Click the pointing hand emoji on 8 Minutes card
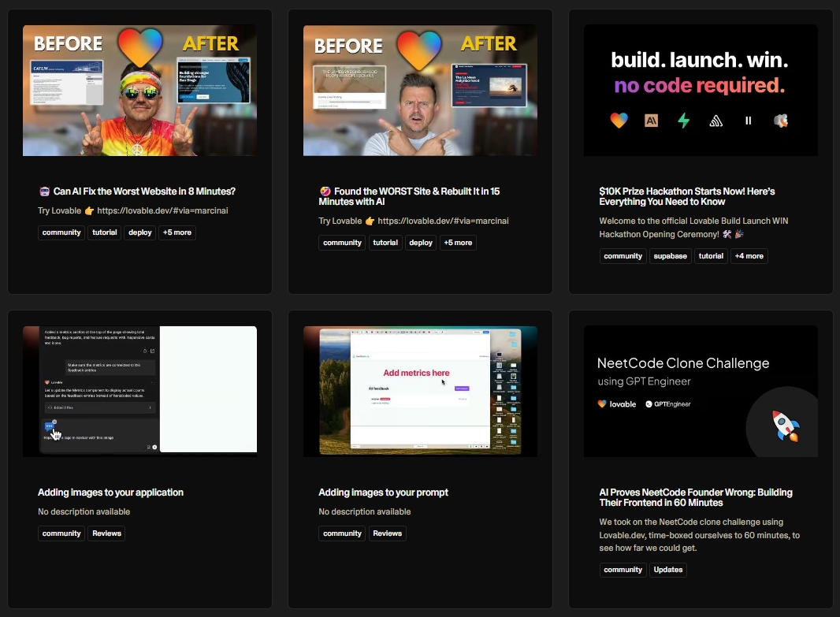Viewport: 840px width, 617px height. [x=89, y=211]
